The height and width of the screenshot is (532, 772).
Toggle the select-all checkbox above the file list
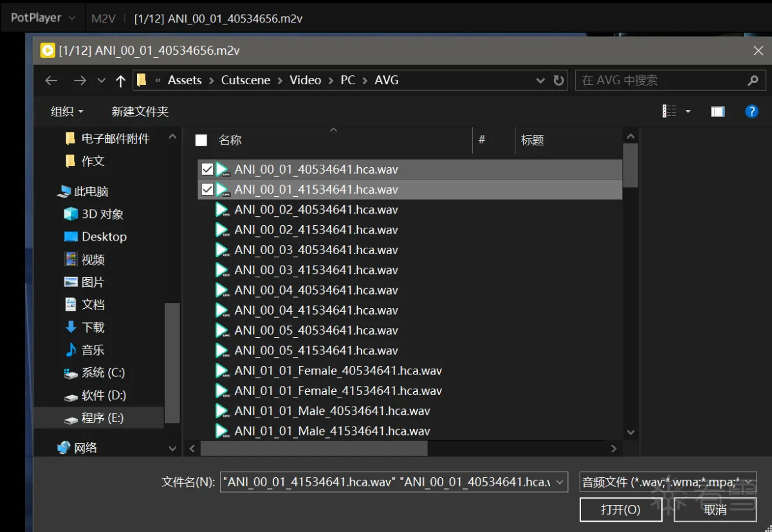201,140
